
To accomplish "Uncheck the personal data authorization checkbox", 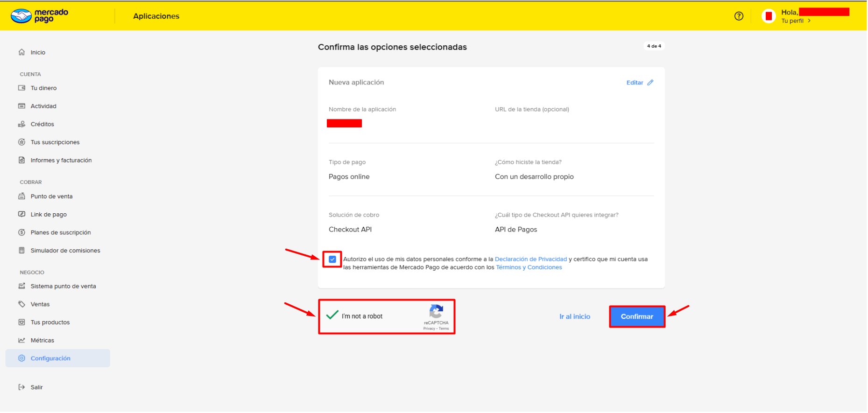I will point(332,259).
